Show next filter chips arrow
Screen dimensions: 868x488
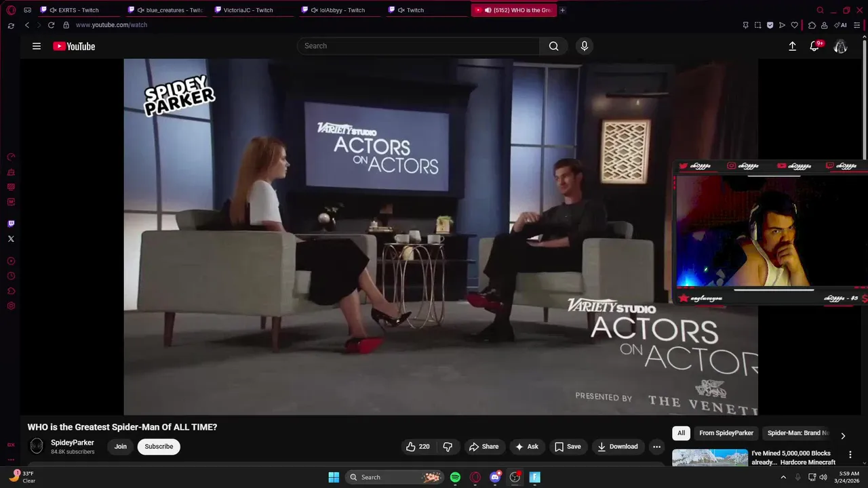(x=843, y=436)
